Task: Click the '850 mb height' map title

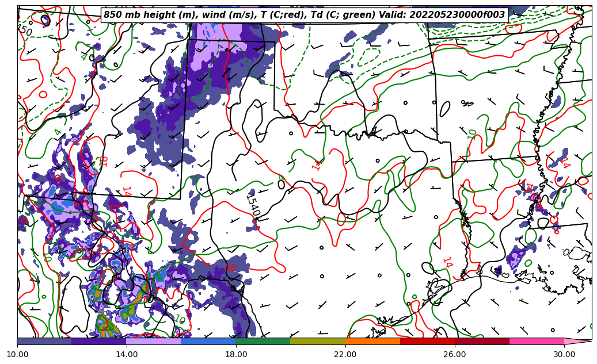Action: coord(305,15)
